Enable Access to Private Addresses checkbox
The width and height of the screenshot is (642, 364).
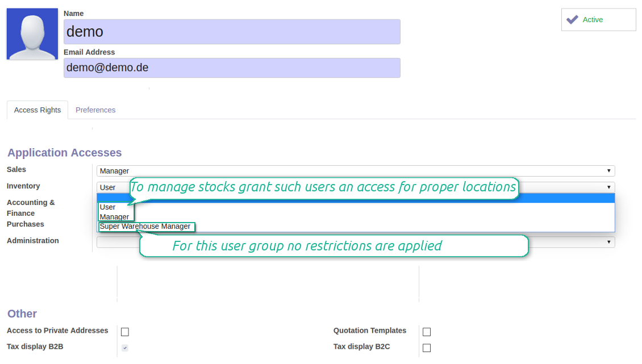point(125,332)
